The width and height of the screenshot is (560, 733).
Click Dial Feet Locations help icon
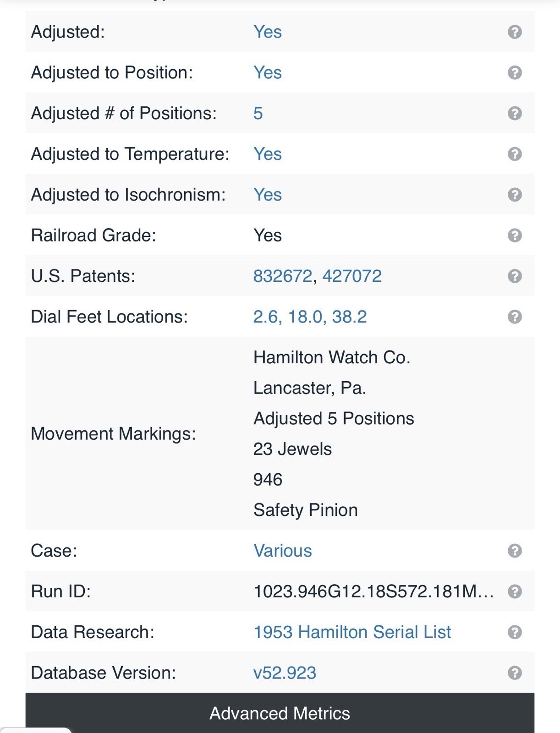pyautogui.click(x=515, y=317)
